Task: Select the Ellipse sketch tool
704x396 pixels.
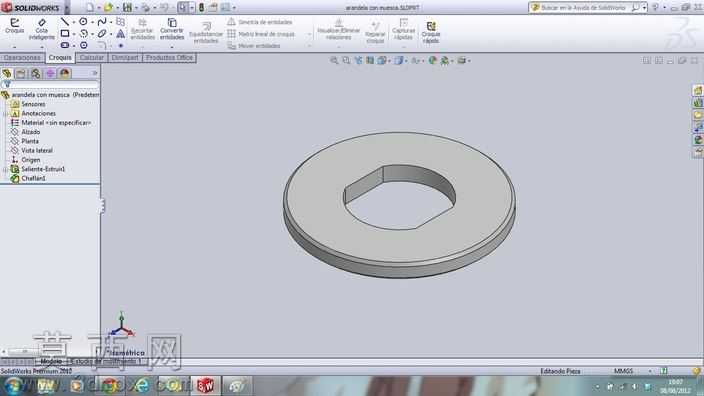Action: (102, 34)
